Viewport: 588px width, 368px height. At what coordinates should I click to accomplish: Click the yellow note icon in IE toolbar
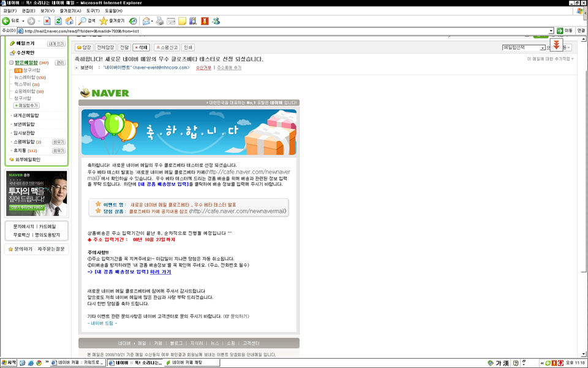[x=183, y=21]
